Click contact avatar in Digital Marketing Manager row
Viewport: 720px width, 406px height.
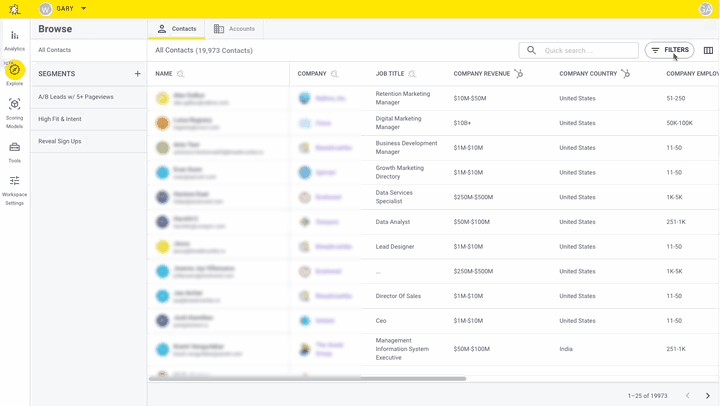[163, 123]
